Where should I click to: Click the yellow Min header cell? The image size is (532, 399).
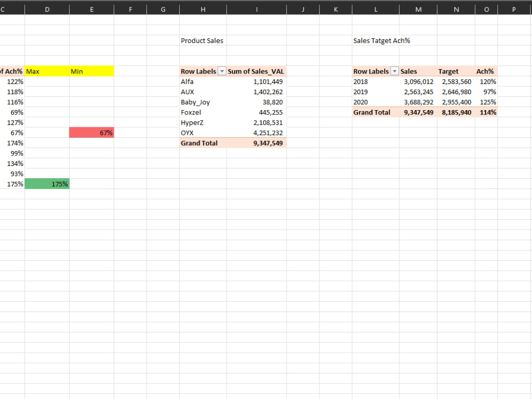[92, 71]
